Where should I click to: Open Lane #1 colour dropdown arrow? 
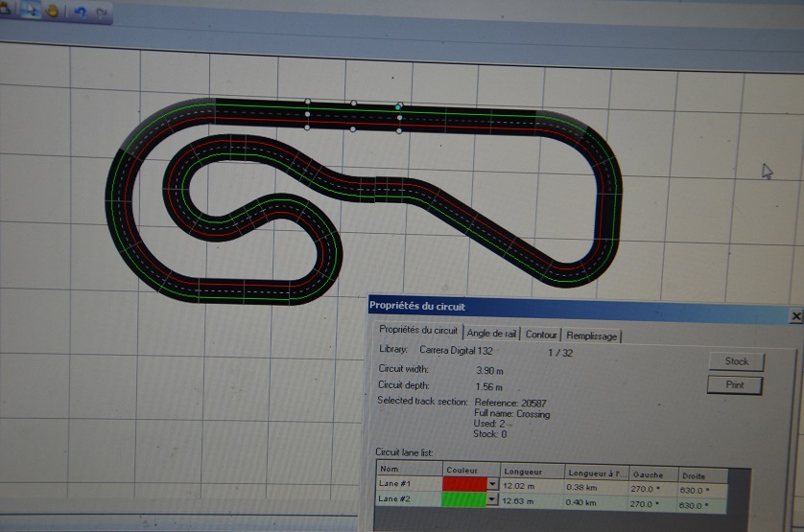coord(492,484)
